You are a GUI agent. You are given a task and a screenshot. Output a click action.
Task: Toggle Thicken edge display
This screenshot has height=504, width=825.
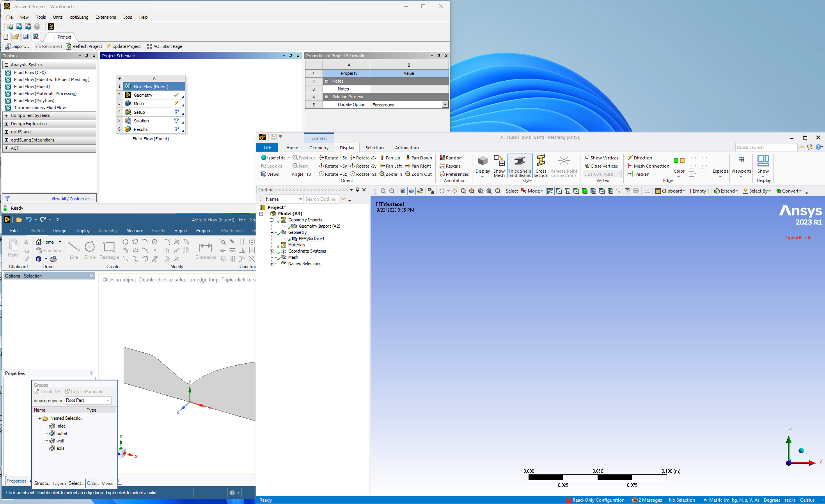[x=638, y=174]
